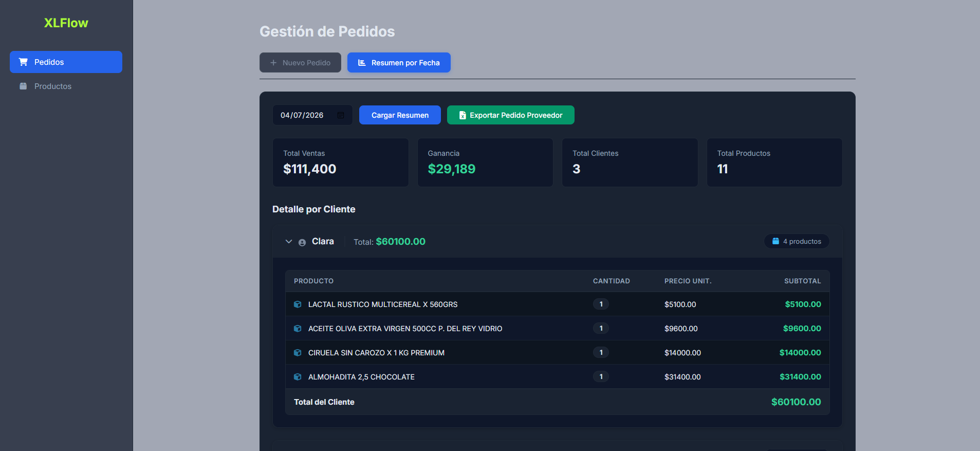The width and height of the screenshot is (980, 451).
Task: Click subtotal $31400.00
Action: [x=801, y=377]
